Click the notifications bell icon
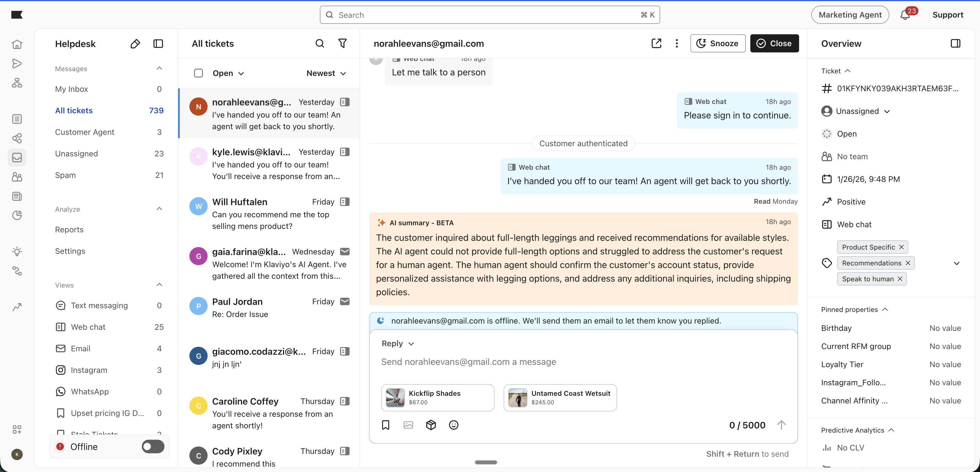This screenshot has width=980, height=472. pos(905,15)
